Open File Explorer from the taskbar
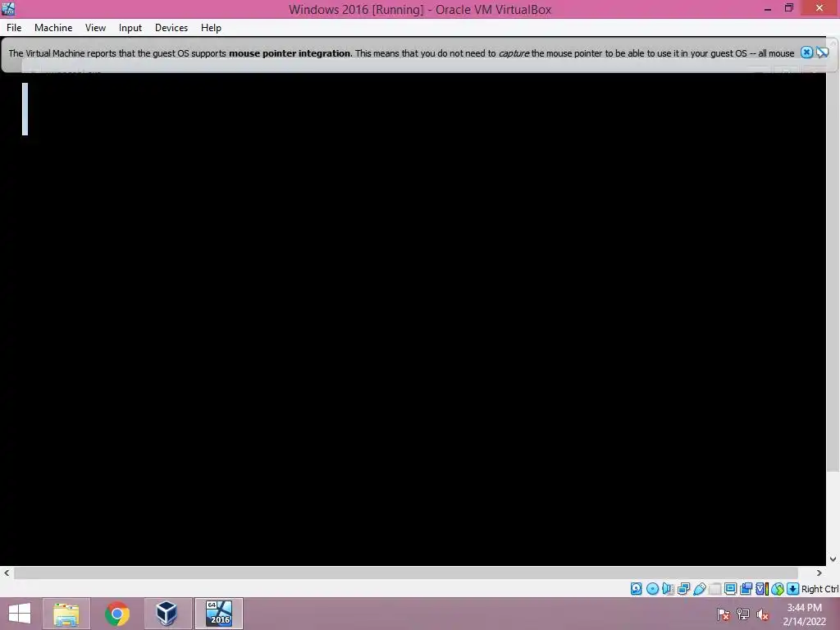 tap(66, 614)
